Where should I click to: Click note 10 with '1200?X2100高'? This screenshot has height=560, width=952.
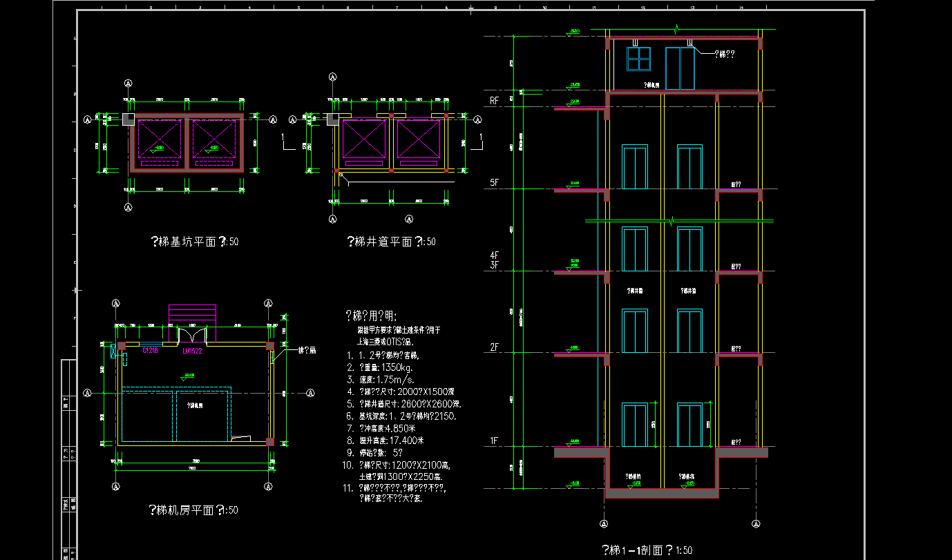pyautogui.click(x=396, y=465)
